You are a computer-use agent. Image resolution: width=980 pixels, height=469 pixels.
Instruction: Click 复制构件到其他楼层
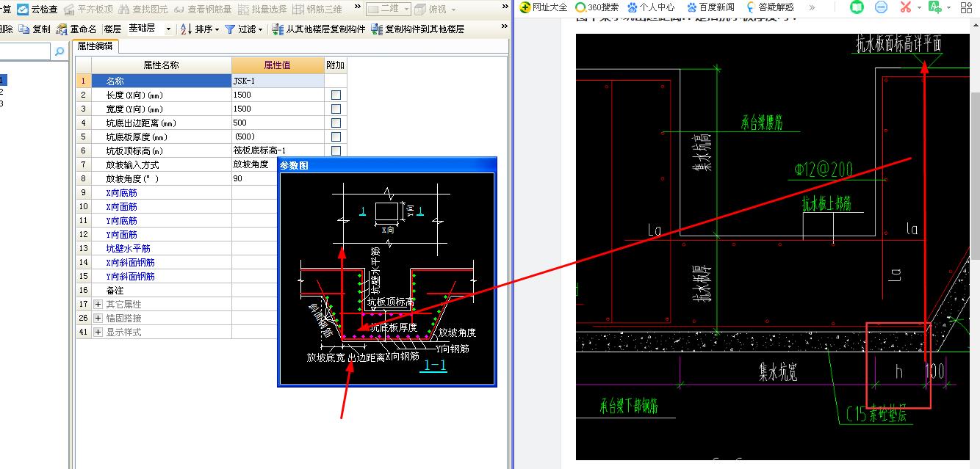pyautogui.click(x=418, y=29)
